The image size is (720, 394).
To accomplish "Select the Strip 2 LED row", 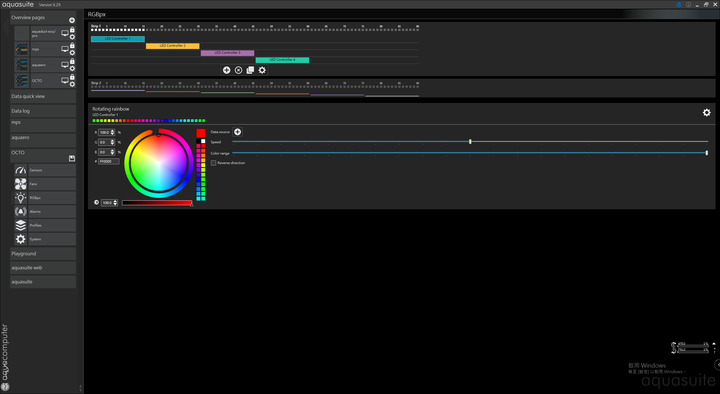I will (x=255, y=85).
